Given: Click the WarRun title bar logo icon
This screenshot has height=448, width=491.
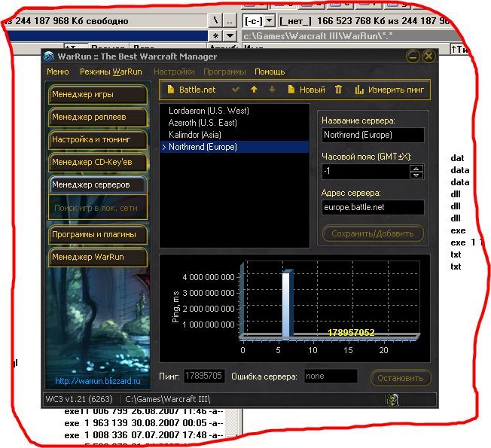Looking at the screenshot, I should click(49, 56).
